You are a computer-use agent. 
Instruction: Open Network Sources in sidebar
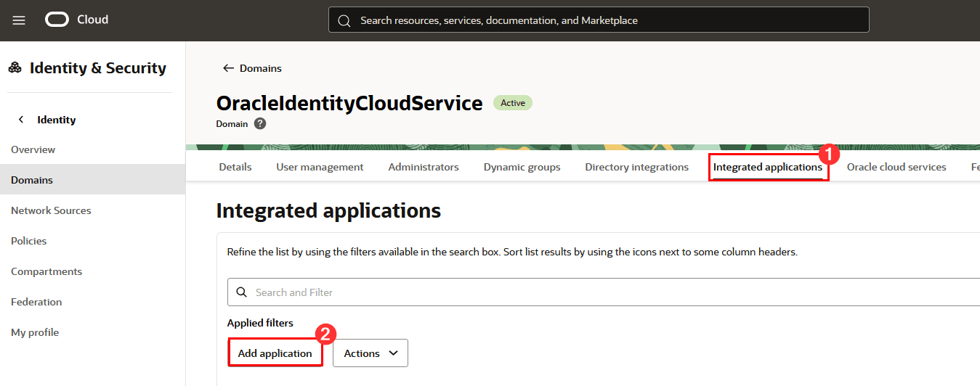(x=51, y=210)
